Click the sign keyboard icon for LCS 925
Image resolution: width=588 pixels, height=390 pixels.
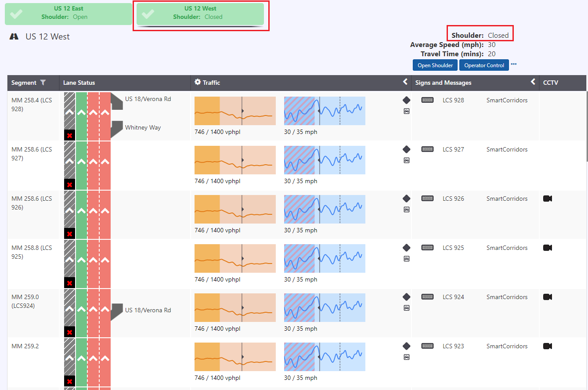[427, 248]
